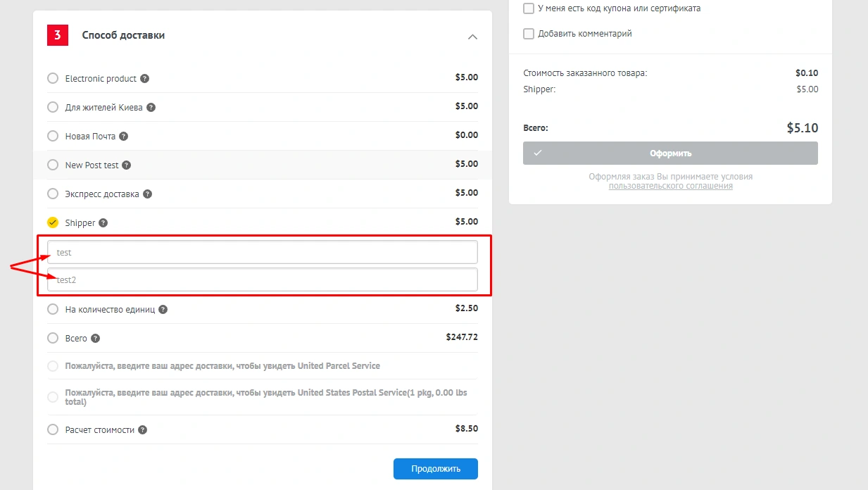The width and height of the screenshot is (868, 490).
Task: Click help icon next to Экспресс доставка
Action: 147,194
